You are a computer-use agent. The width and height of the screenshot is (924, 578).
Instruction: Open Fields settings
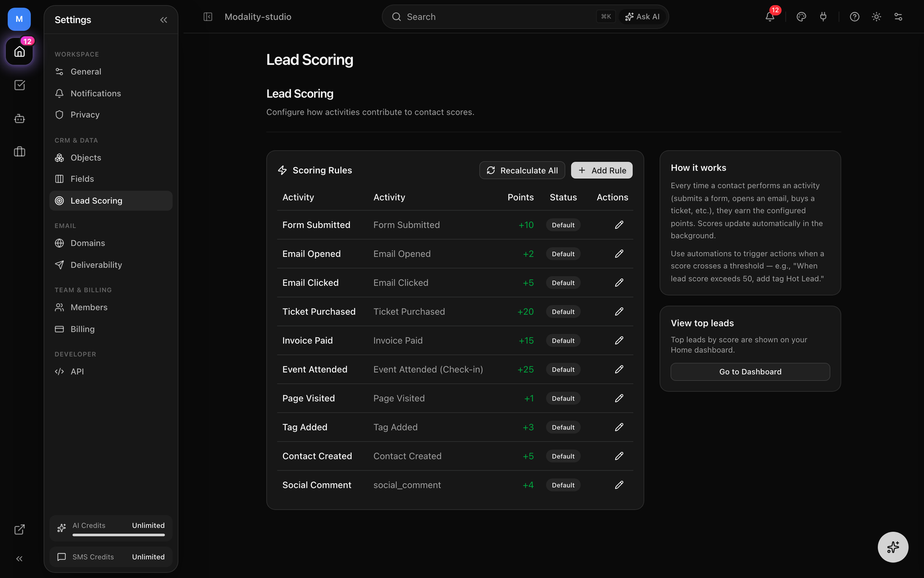[111, 179]
